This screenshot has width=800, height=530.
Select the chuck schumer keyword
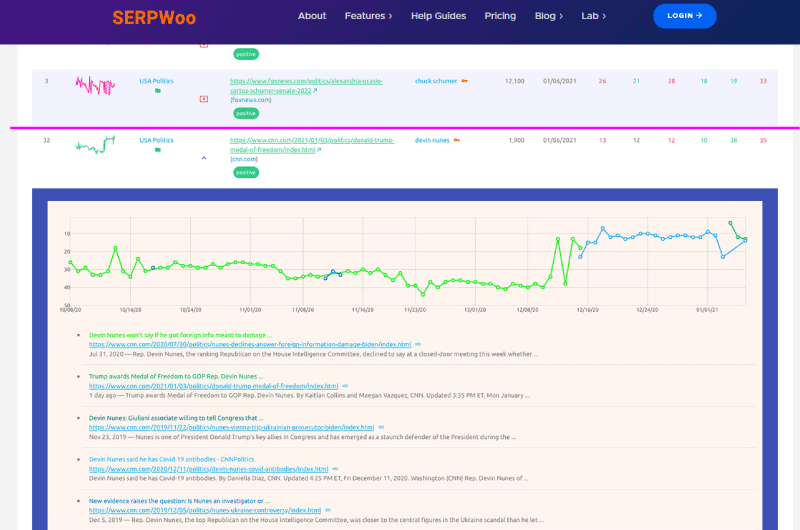coord(436,81)
